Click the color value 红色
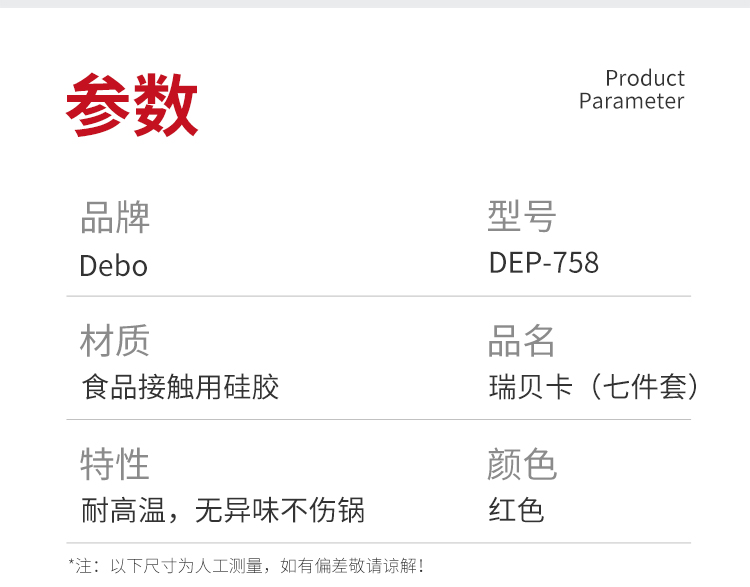 (516, 510)
